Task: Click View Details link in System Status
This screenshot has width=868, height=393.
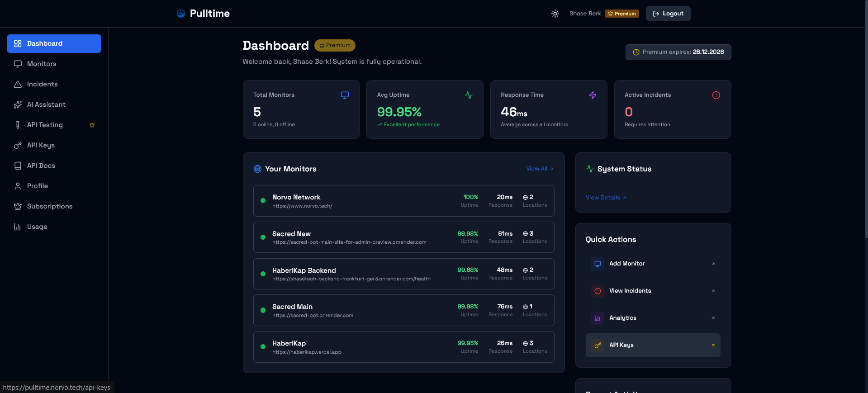Action: coord(606,198)
